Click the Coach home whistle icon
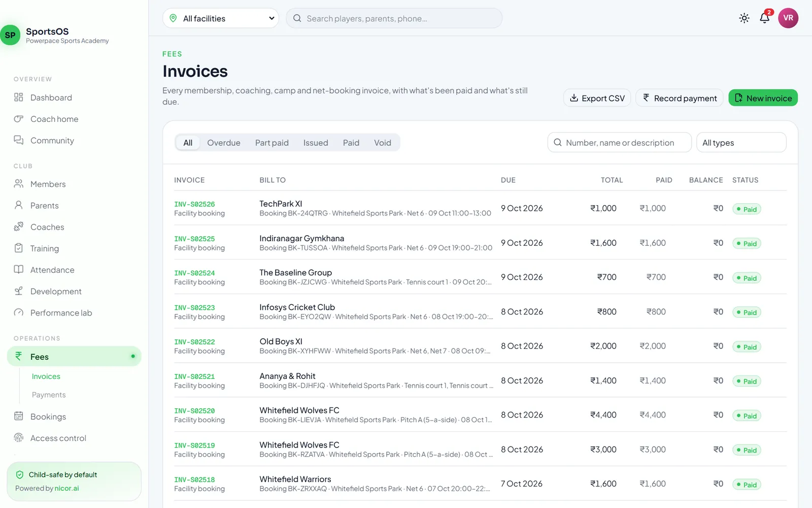This screenshot has height=508, width=812. (x=19, y=119)
